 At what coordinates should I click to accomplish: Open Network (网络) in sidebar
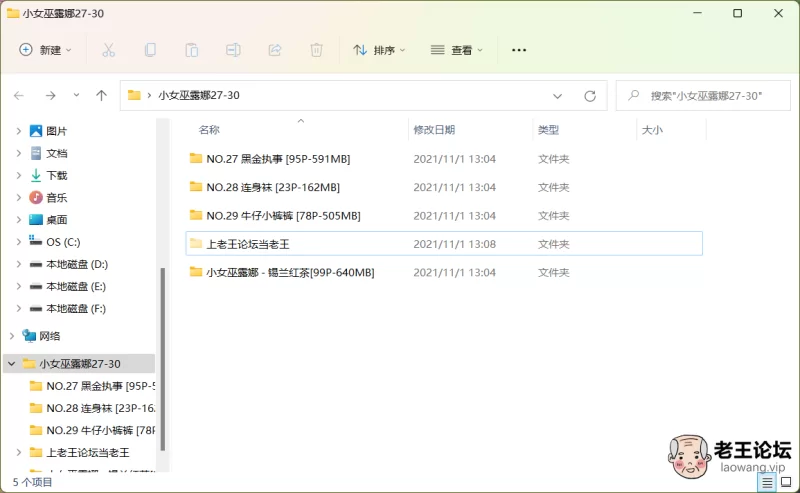41,336
